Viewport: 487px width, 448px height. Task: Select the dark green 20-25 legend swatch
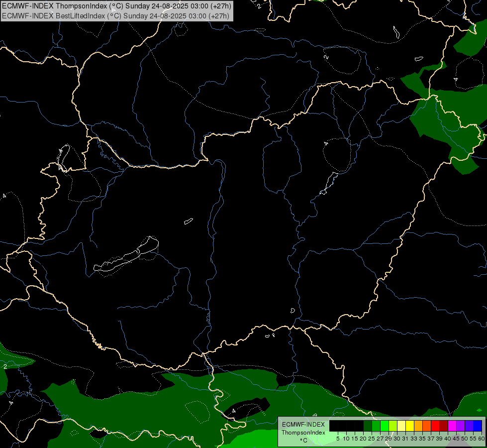[x=368, y=426]
